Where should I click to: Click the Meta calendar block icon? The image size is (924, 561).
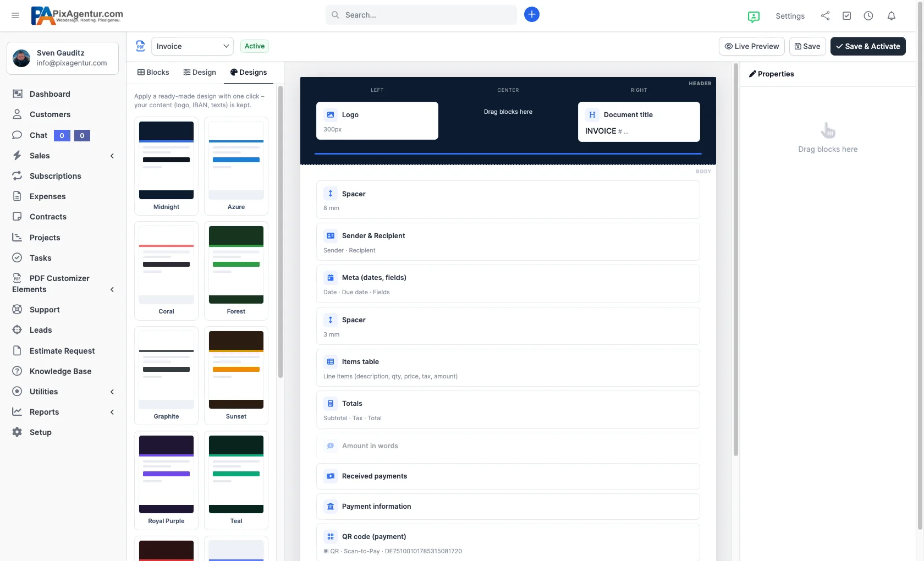coord(331,278)
